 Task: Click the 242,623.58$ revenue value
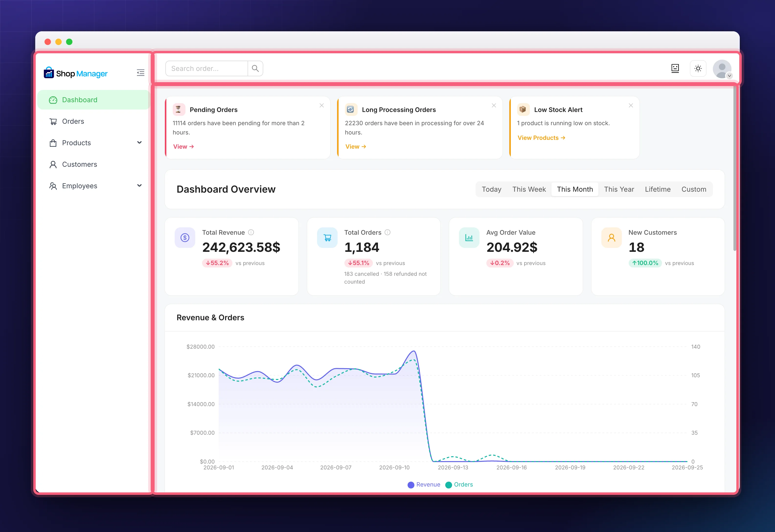[x=241, y=247]
